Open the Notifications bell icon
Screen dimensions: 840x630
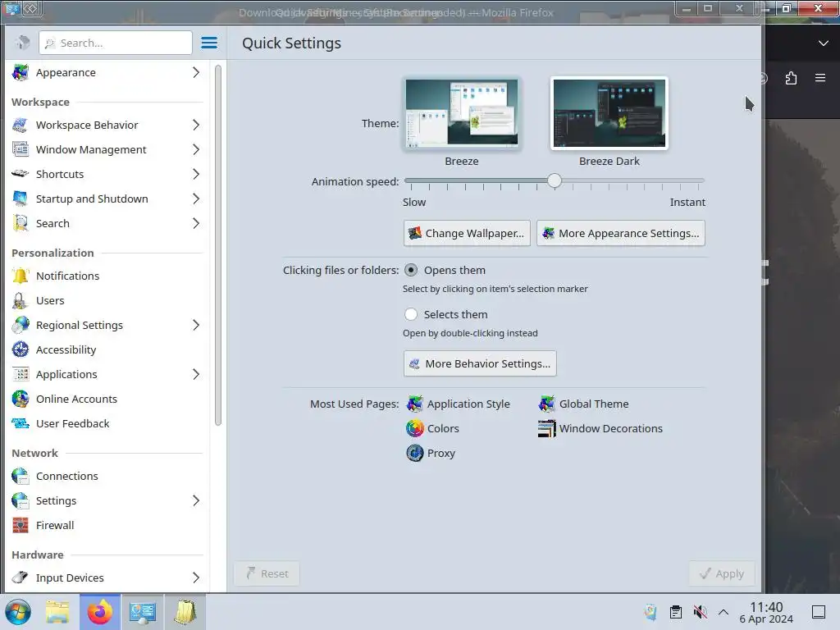point(21,276)
